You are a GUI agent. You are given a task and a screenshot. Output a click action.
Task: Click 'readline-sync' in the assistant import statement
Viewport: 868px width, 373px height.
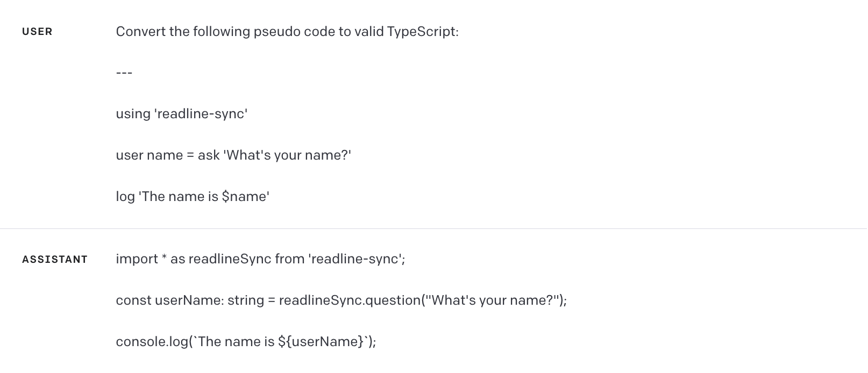pos(355,259)
